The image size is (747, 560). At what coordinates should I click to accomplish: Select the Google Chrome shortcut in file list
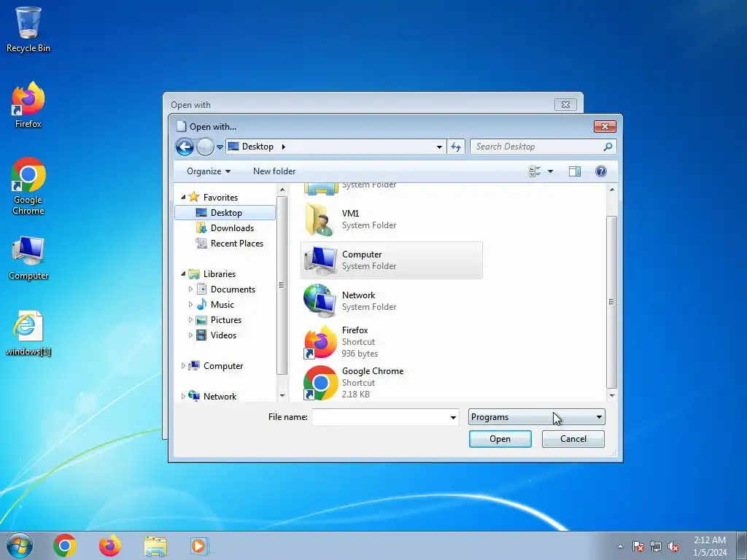pos(392,382)
